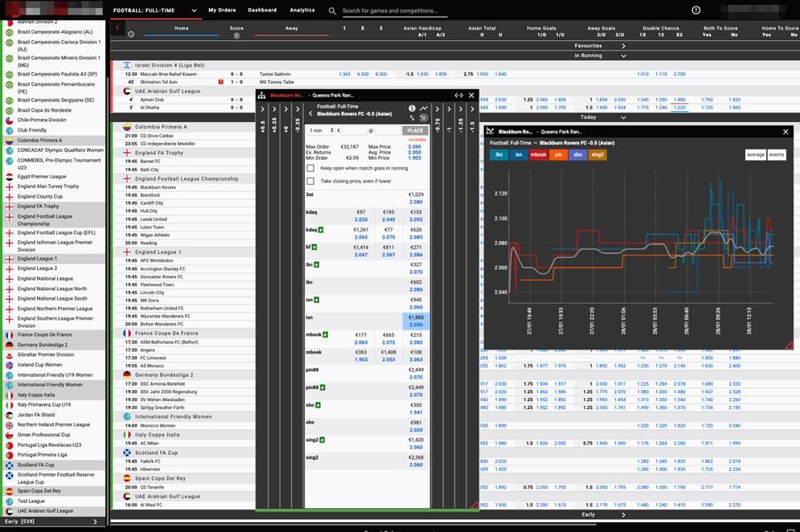Click the search games and competitions field
800x532 pixels.
[x=393, y=10]
